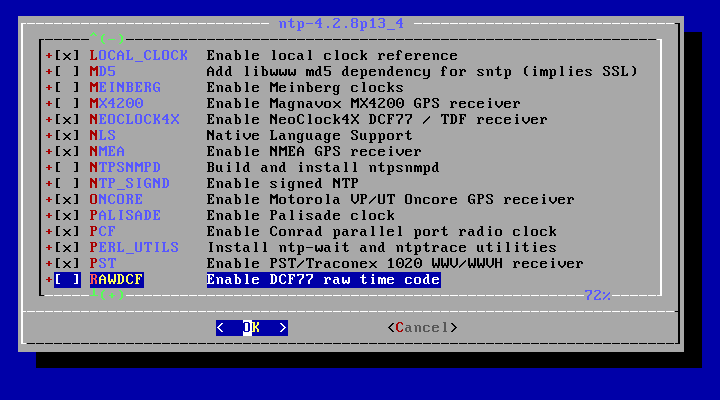The width and height of the screenshot is (720, 400).
Task: Click 'Enable Motorola VP/UT Oncore GPS receiver'
Action: [391, 200]
